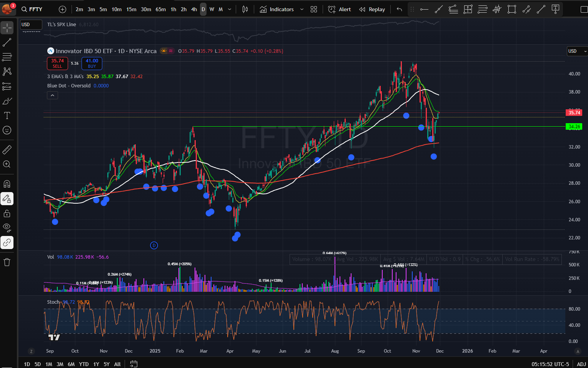Select the trend line tool in left sidebar
This screenshot has width=588, height=368.
[7, 42]
